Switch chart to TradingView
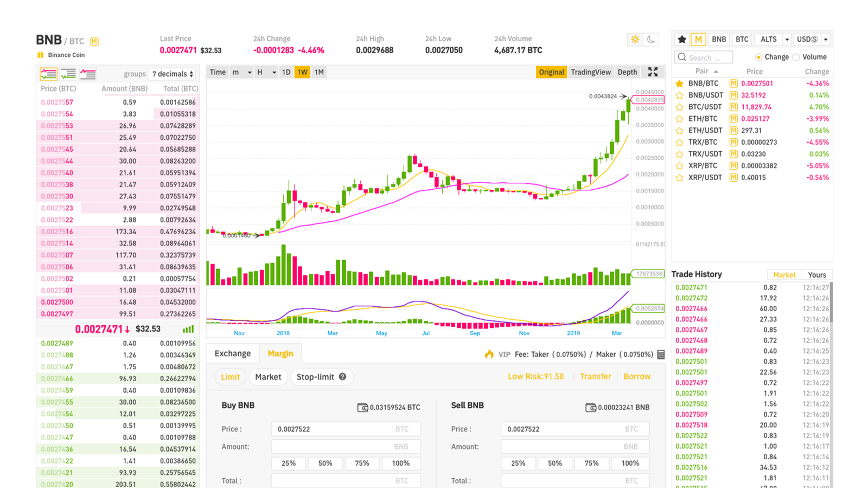Image resolution: width=868 pixels, height=488 pixels. click(590, 72)
